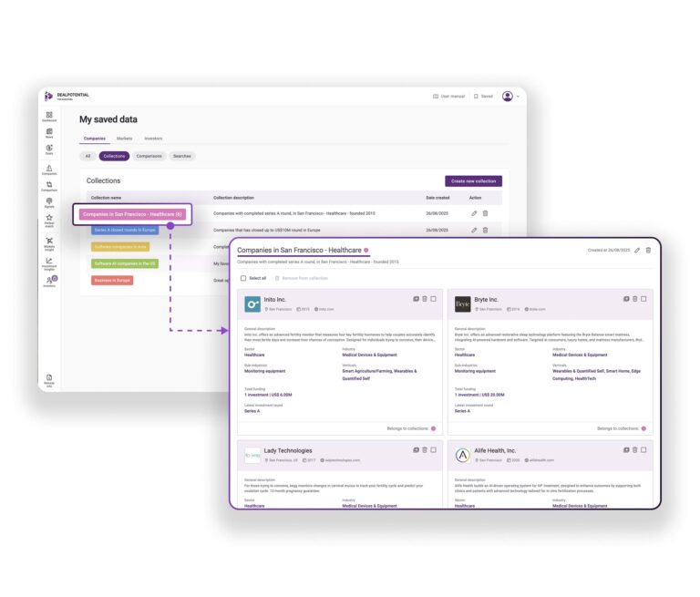Open Software AI companies in the US collection
700x597 pixels.
[x=124, y=262]
